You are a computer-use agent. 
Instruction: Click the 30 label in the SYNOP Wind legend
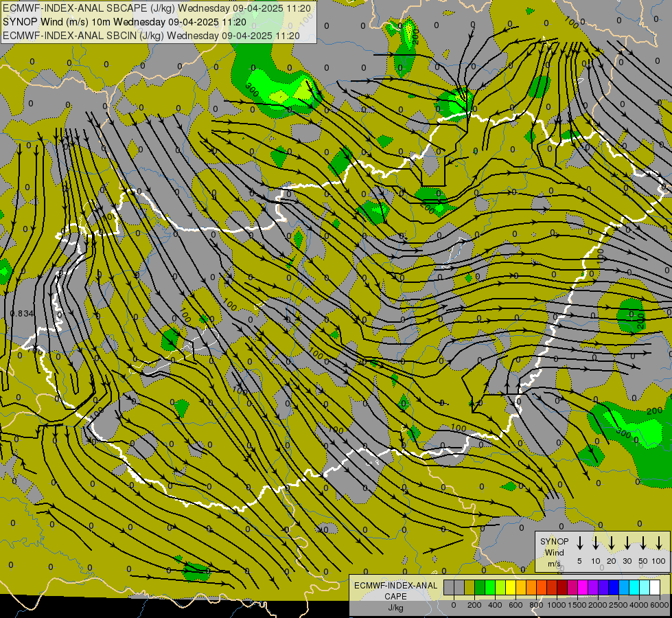[627, 561]
